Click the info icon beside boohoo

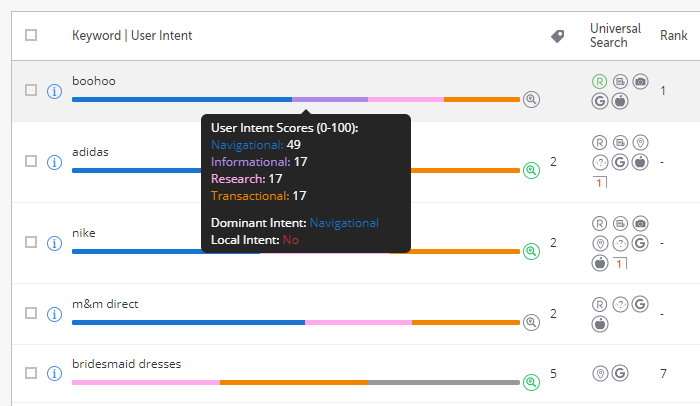55,90
